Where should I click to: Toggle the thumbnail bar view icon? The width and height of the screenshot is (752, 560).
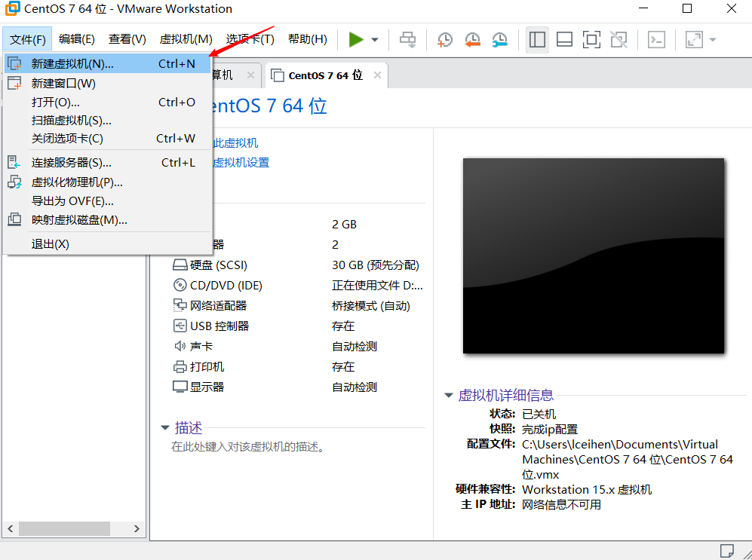[x=564, y=40]
